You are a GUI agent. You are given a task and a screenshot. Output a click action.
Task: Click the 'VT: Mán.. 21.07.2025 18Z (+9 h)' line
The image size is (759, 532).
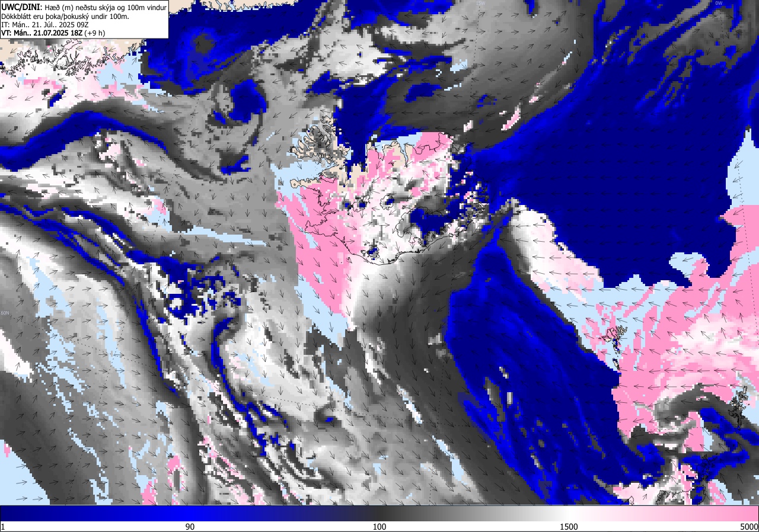pos(53,33)
